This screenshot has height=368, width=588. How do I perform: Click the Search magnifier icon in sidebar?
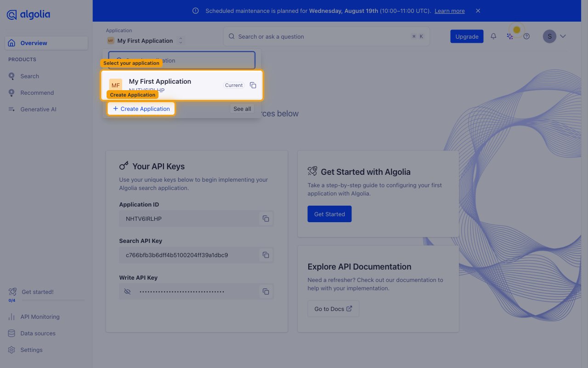click(x=11, y=76)
